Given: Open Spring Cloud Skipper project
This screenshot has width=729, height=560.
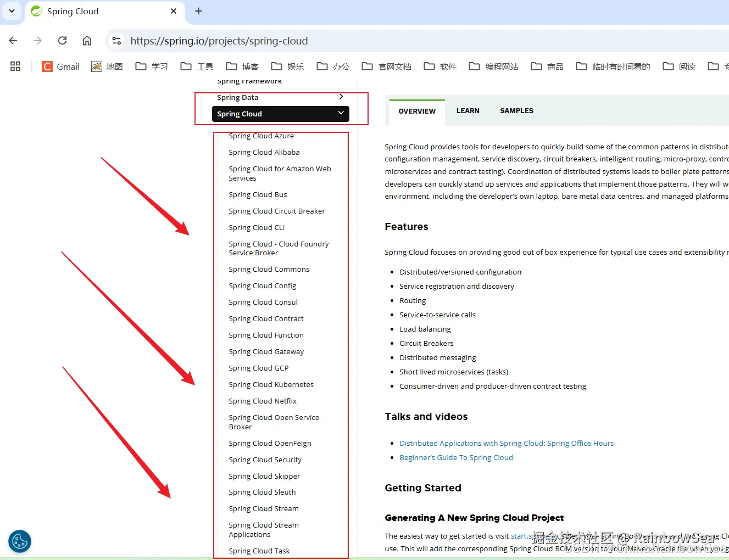Looking at the screenshot, I should pos(264,476).
